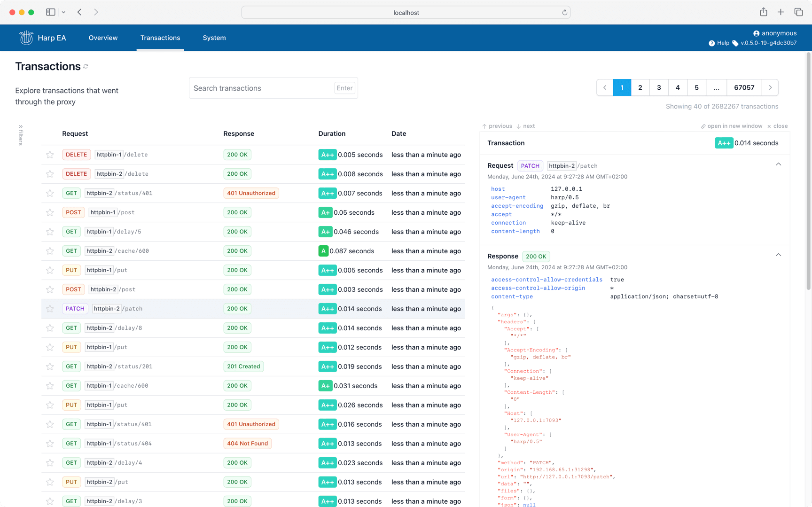
Task: Click the Help question mark icon
Action: click(712, 43)
